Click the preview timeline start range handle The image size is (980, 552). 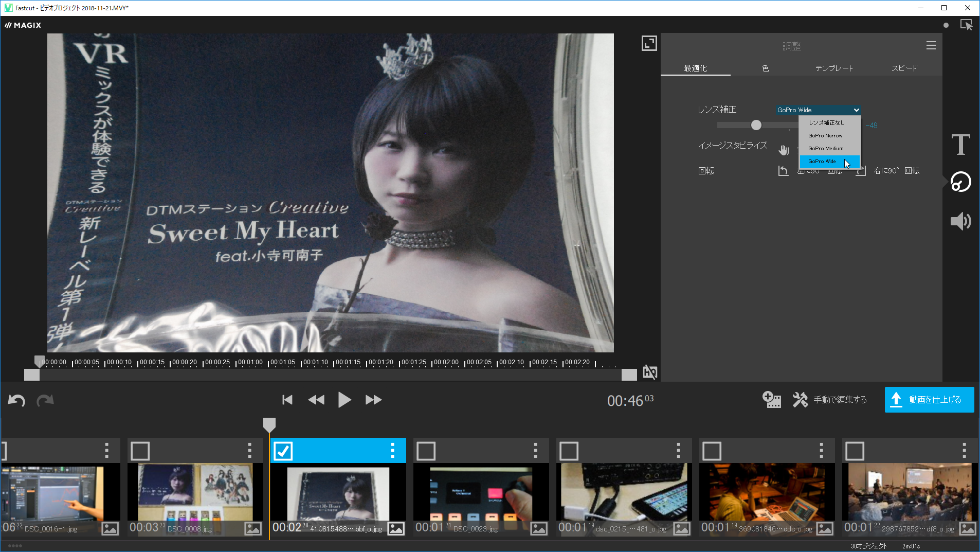(x=32, y=375)
